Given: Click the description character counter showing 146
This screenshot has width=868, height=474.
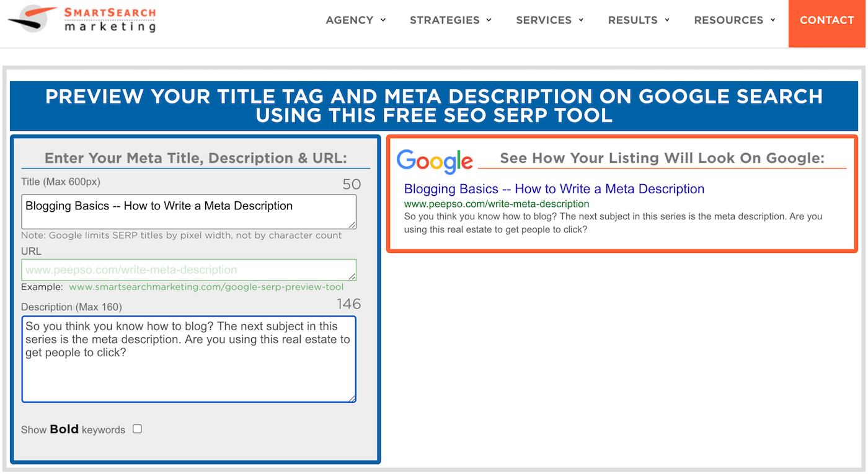Looking at the screenshot, I should [x=348, y=304].
